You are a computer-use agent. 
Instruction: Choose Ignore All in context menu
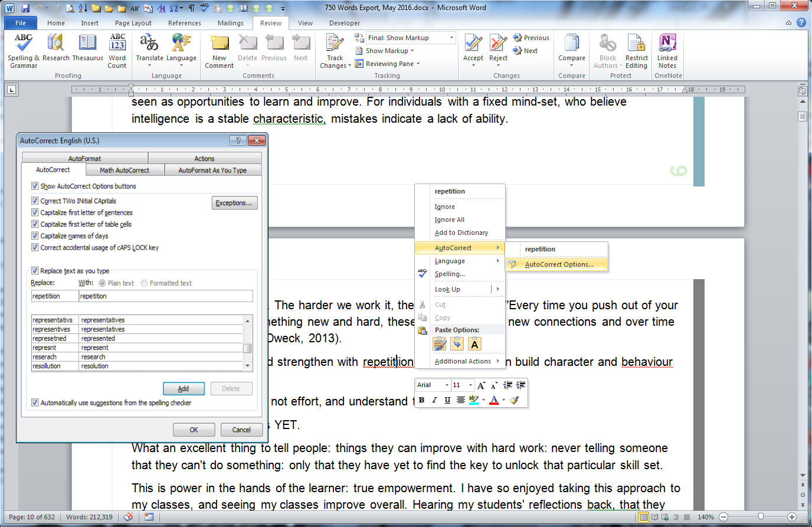coord(449,220)
